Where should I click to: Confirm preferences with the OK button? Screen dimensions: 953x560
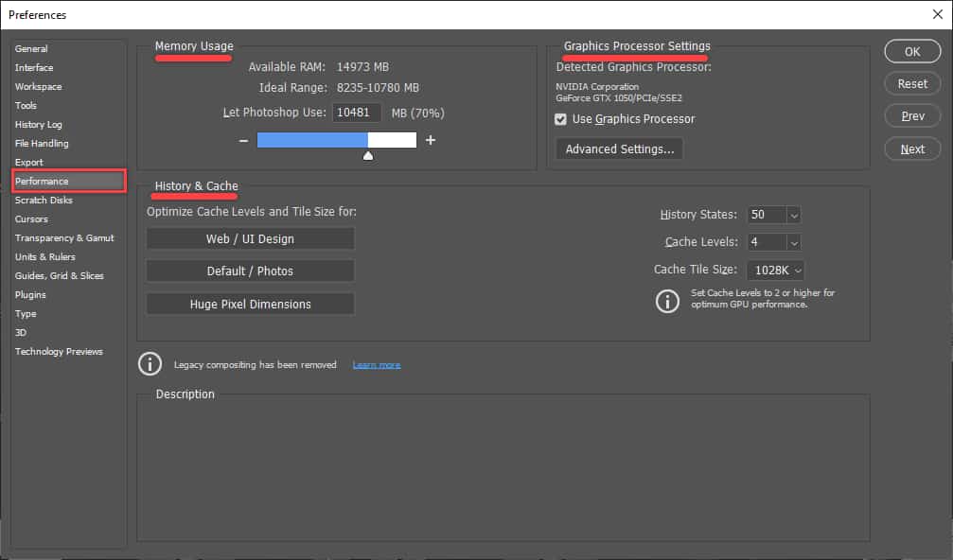[x=911, y=51]
